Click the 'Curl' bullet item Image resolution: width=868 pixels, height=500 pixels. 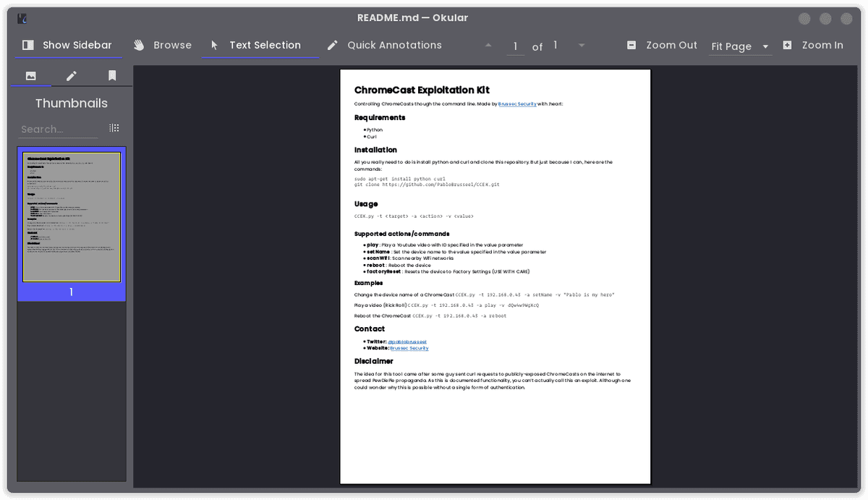pyautogui.click(x=372, y=137)
